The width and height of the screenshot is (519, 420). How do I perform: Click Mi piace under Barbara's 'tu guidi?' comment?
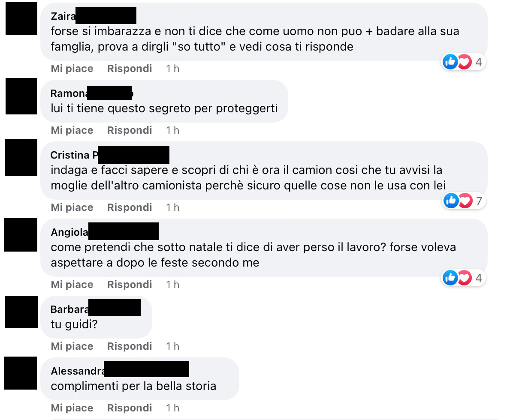coord(72,346)
